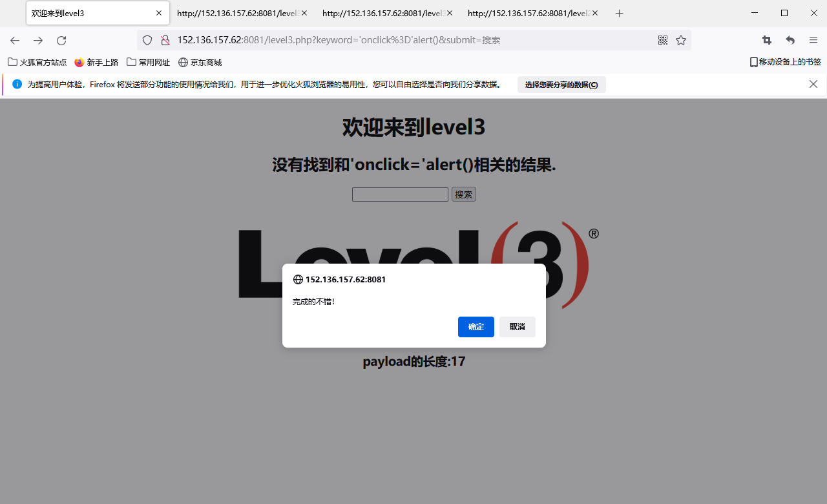Open the 京东商城 bookmark
The height and width of the screenshot is (504, 827).
coord(200,62)
